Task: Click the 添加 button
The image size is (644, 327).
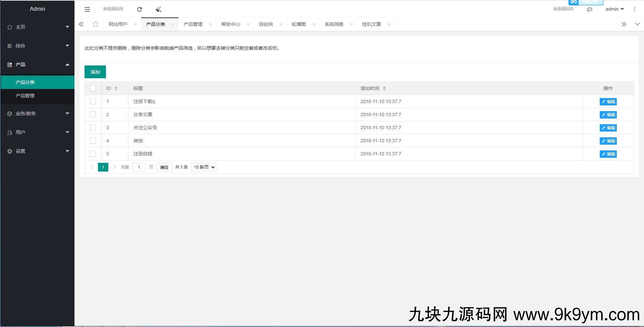Action: (95, 72)
